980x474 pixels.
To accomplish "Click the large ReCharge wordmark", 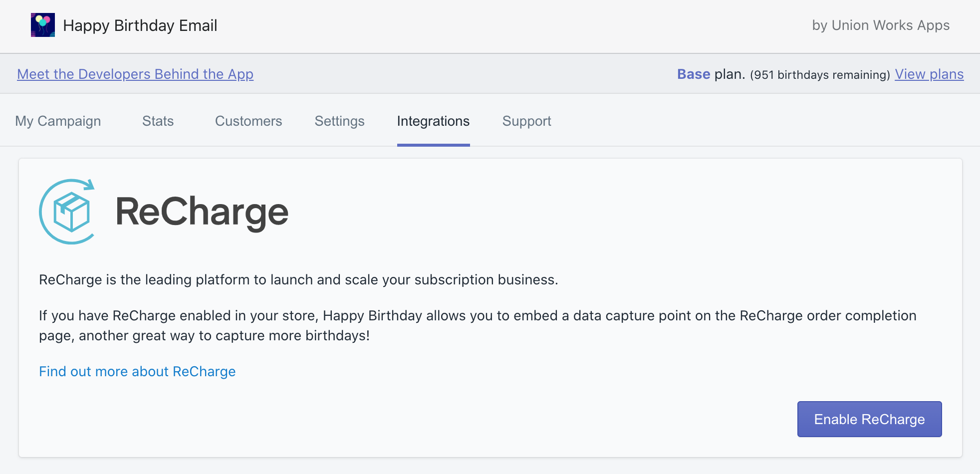I will tap(202, 212).
